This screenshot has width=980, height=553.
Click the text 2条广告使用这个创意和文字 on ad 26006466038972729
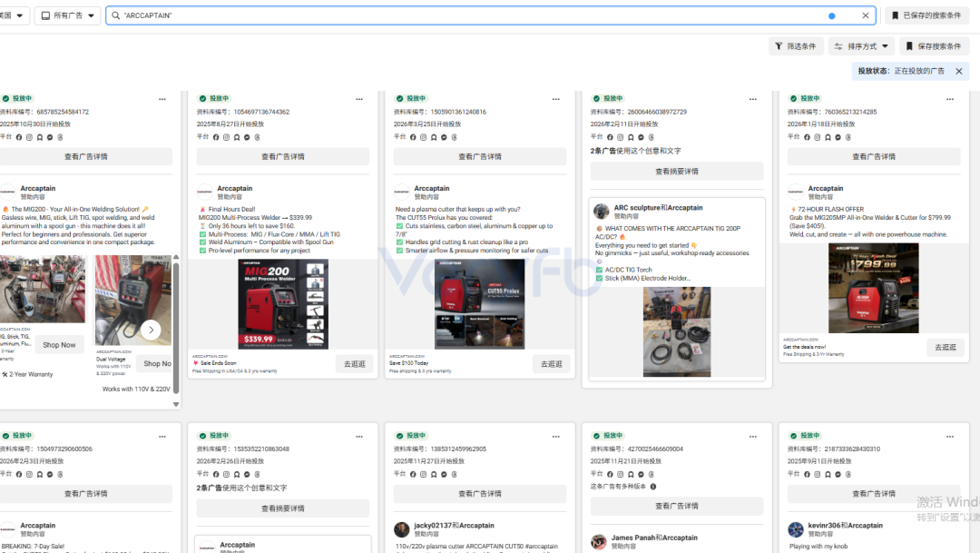pyautogui.click(x=635, y=151)
